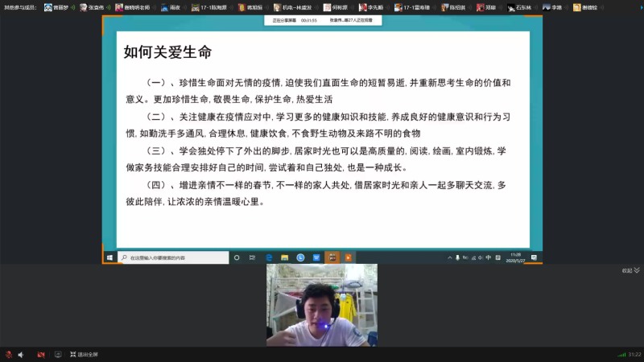Toggle the camera video icon
The height and width of the screenshot is (362, 644).
coord(42,354)
